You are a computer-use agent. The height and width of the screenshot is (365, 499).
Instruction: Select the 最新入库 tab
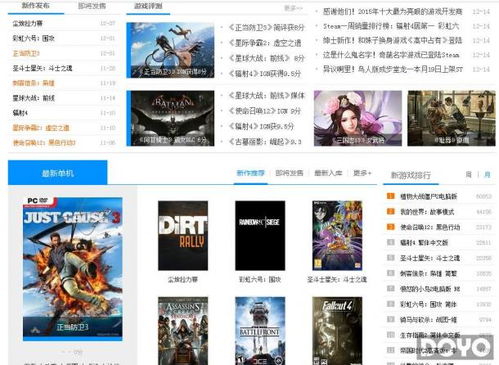(328, 173)
